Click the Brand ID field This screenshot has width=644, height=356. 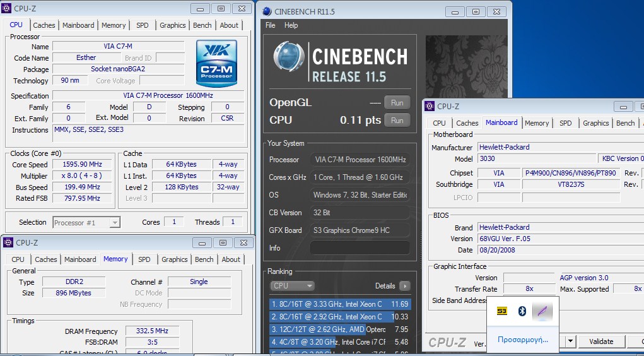pyautogui.click(x=170, y=58)
